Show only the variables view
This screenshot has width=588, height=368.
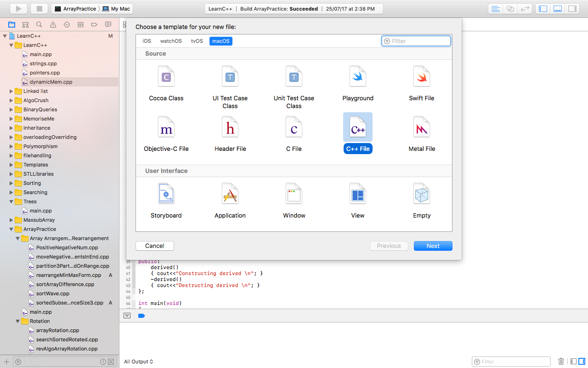click(x=573, y=362)
